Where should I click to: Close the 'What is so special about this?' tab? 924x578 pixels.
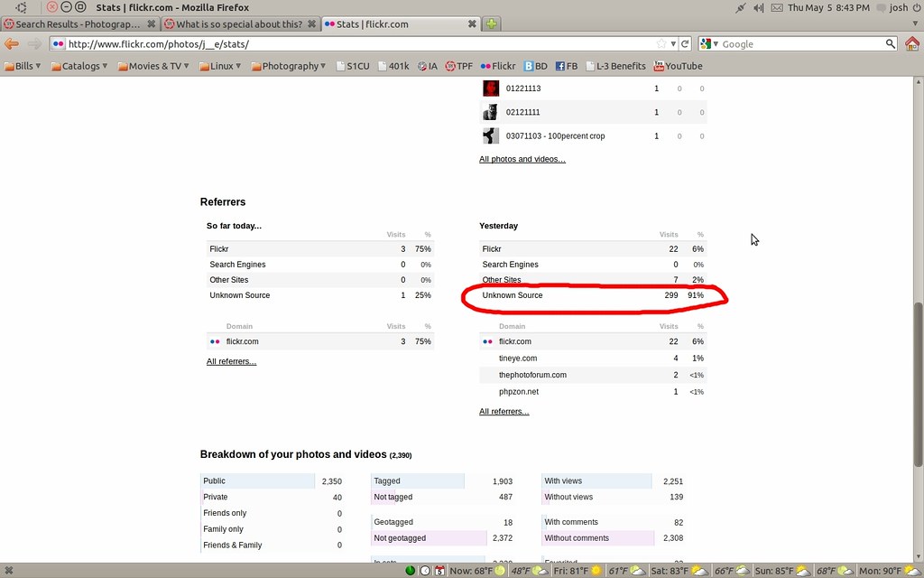[x=311, y=24]
